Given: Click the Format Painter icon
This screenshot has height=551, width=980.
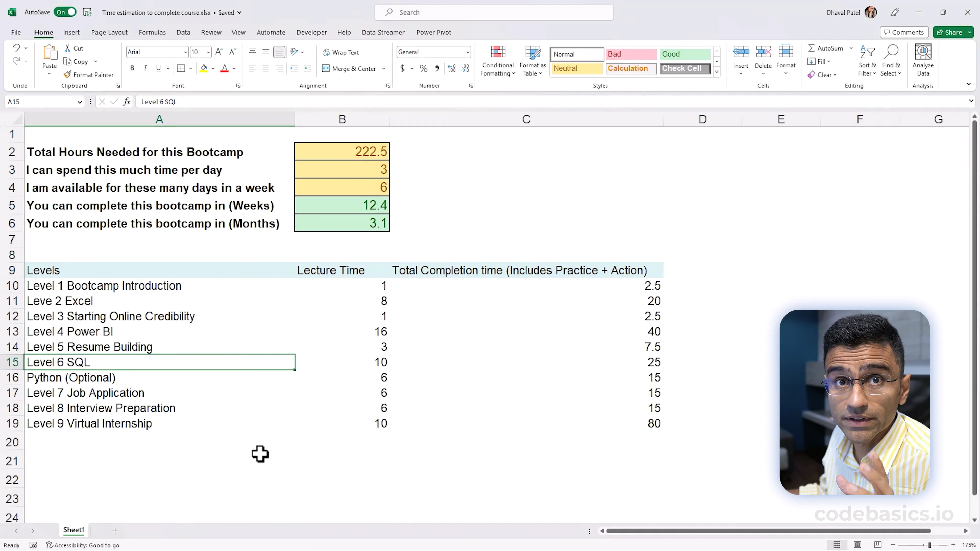Looking at the screenshot, I should 67,74.
